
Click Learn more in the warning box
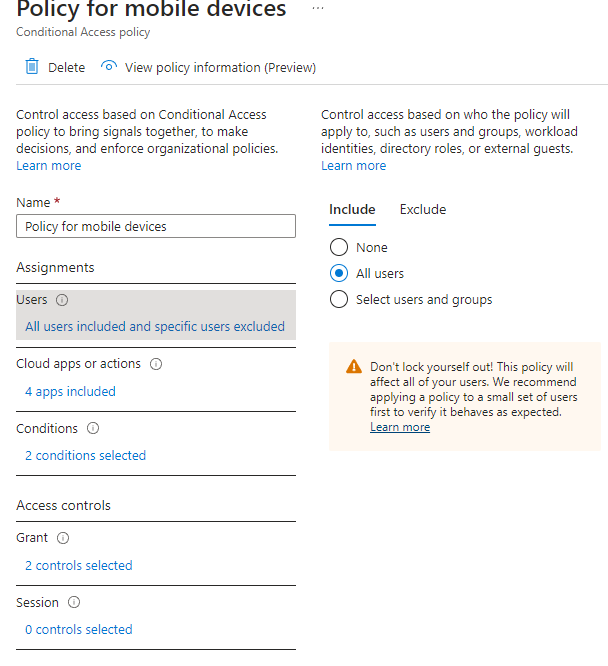pyautogui.click(x=400, y=427)
